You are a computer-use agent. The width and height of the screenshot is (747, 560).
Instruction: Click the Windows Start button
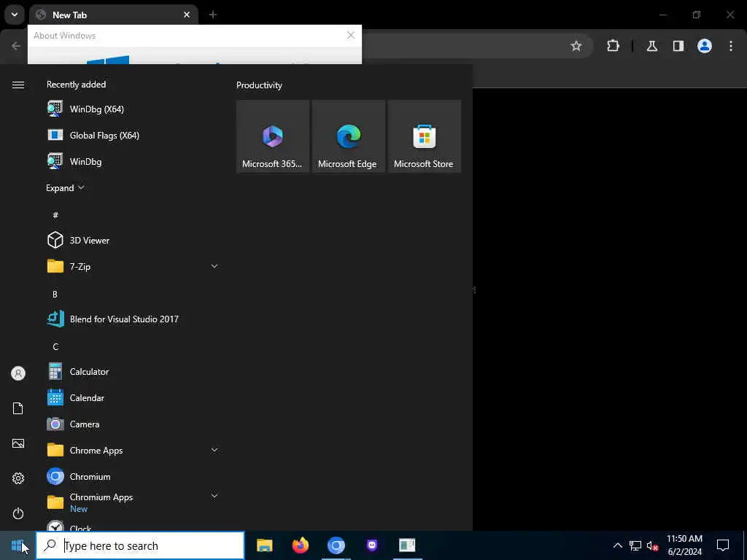pyautogui.click(x=18, y=545)
